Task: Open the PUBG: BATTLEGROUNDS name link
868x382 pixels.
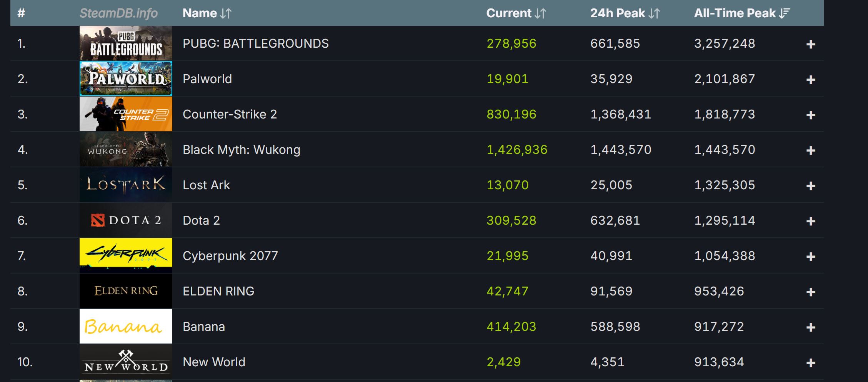Action: [x=256, y=43]
